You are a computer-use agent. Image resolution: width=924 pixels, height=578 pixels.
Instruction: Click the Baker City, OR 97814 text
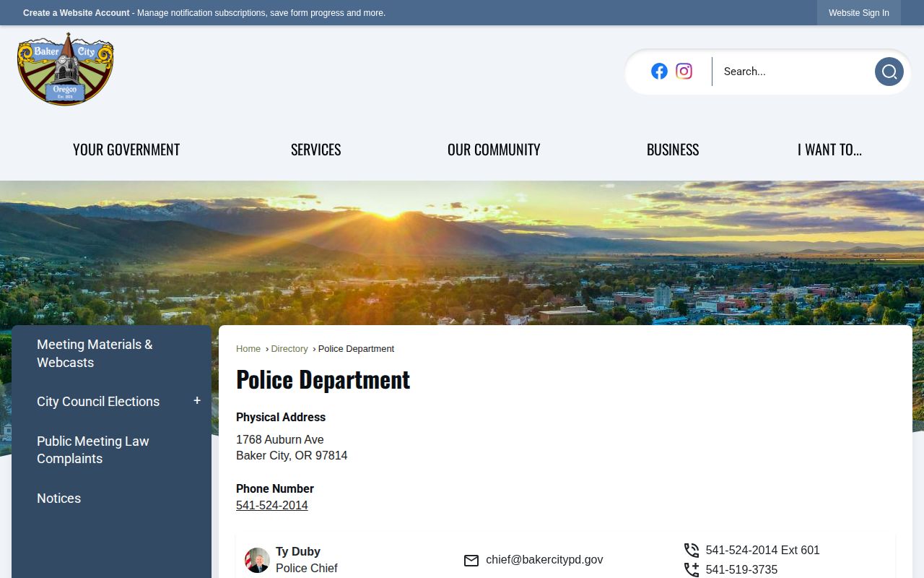tap(292, 456)
